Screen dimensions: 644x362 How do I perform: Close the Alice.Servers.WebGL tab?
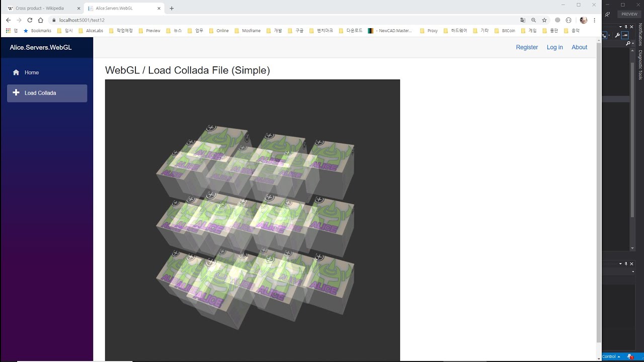point(159,8)
